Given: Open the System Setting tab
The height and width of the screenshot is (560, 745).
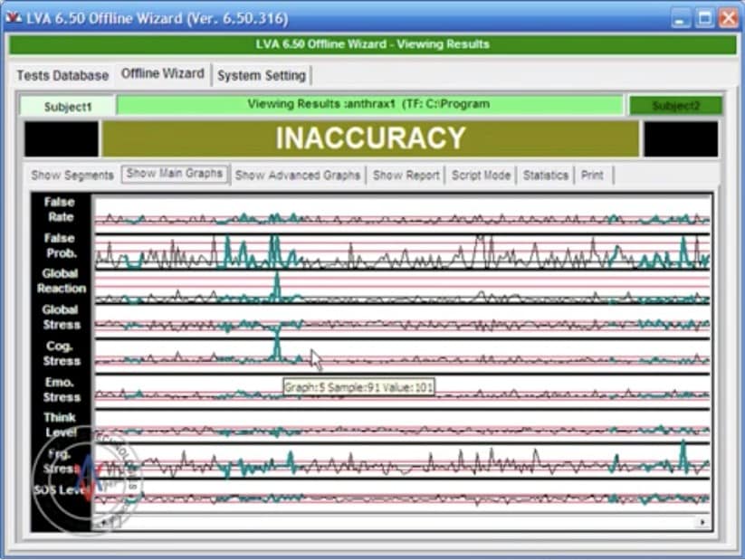Looking at the screenshot, I should point(262,75).
